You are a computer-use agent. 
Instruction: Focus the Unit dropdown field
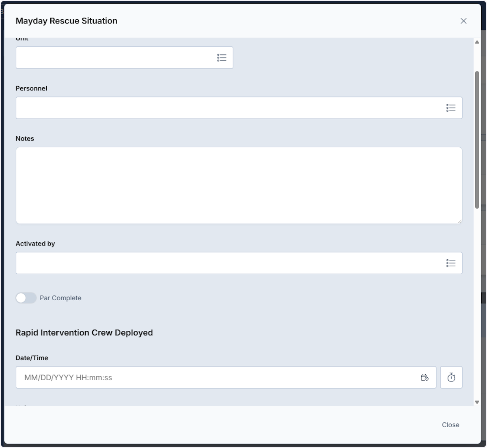[x=124, y=58]
